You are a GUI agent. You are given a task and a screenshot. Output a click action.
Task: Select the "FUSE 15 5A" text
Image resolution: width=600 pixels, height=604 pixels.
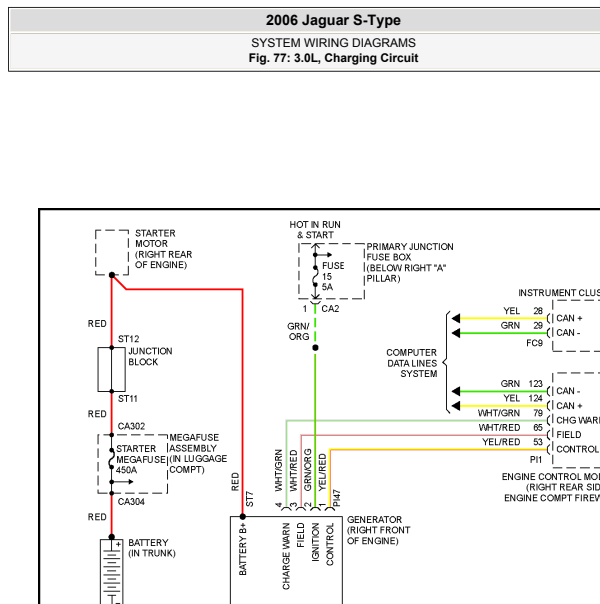point(333,276)
